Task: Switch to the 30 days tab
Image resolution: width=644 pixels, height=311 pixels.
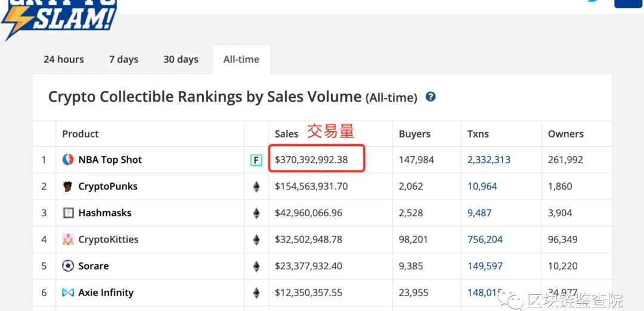Action: [x=181, y=60]
